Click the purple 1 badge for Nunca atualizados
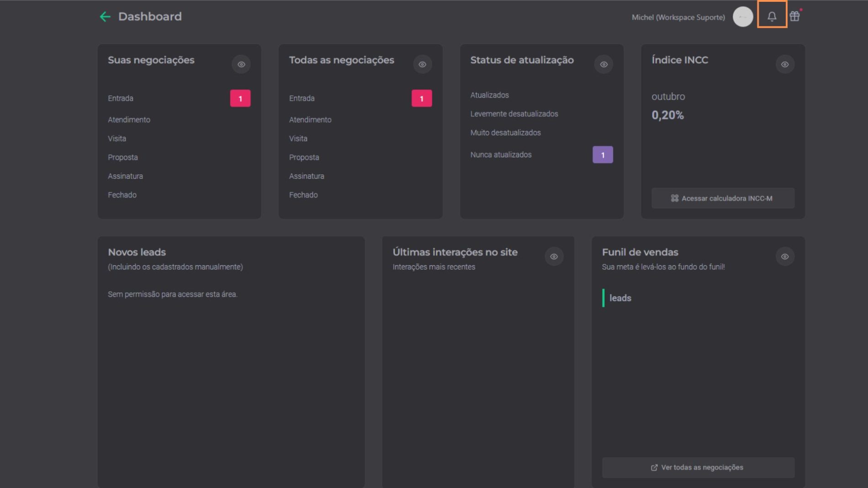 click(x=603, y=155)
